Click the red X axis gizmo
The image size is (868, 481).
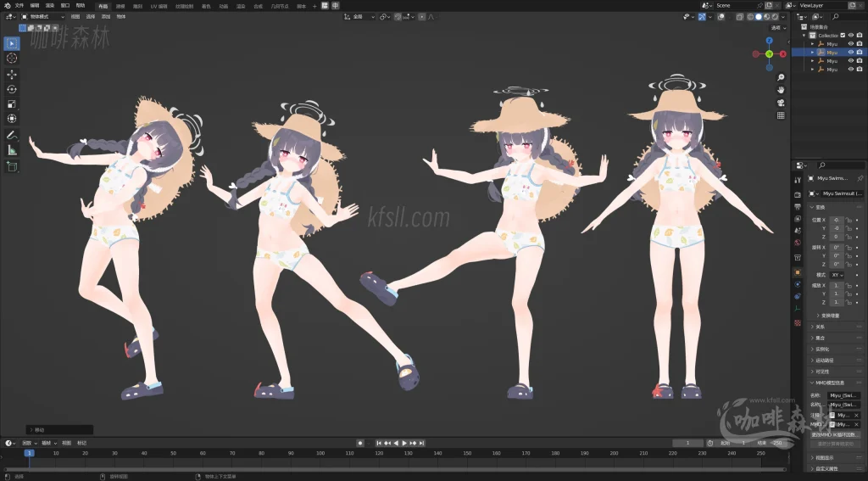(x=782, y=53)
